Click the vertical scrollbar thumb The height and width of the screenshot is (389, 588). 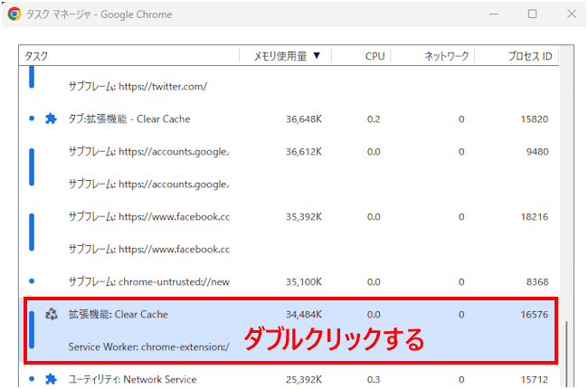[x=566, y=354]
